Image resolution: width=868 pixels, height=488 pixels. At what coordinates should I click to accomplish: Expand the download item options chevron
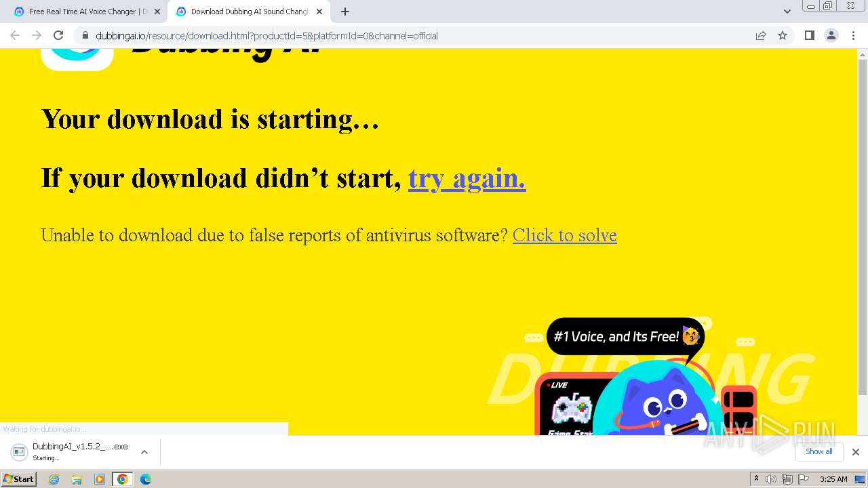coord(144,452)
